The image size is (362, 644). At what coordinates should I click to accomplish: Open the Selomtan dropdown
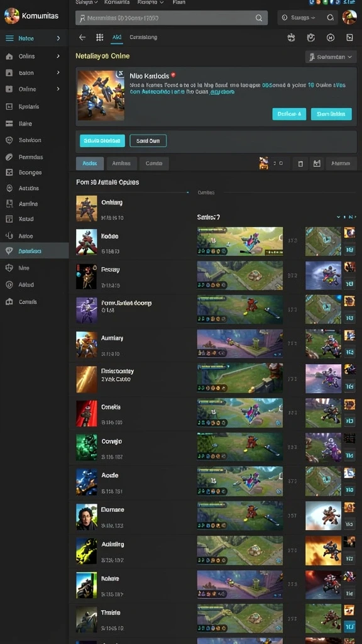(x=331, y=57)
